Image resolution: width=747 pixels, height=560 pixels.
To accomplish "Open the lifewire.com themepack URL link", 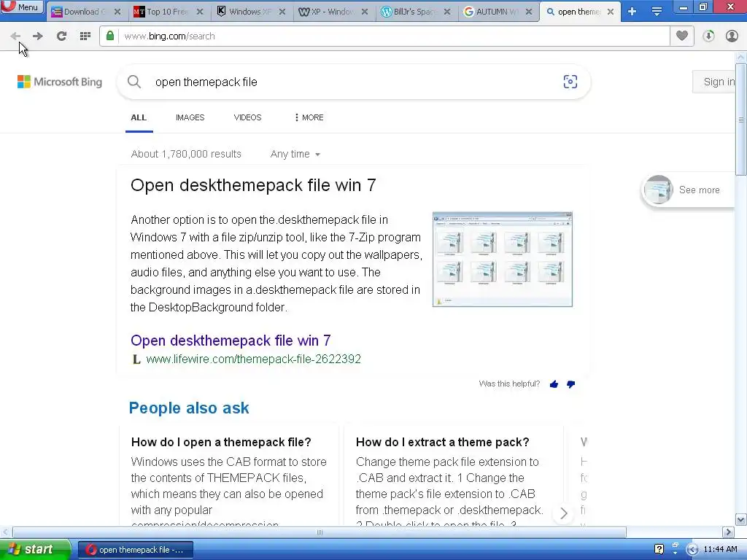I will [253, 359].
